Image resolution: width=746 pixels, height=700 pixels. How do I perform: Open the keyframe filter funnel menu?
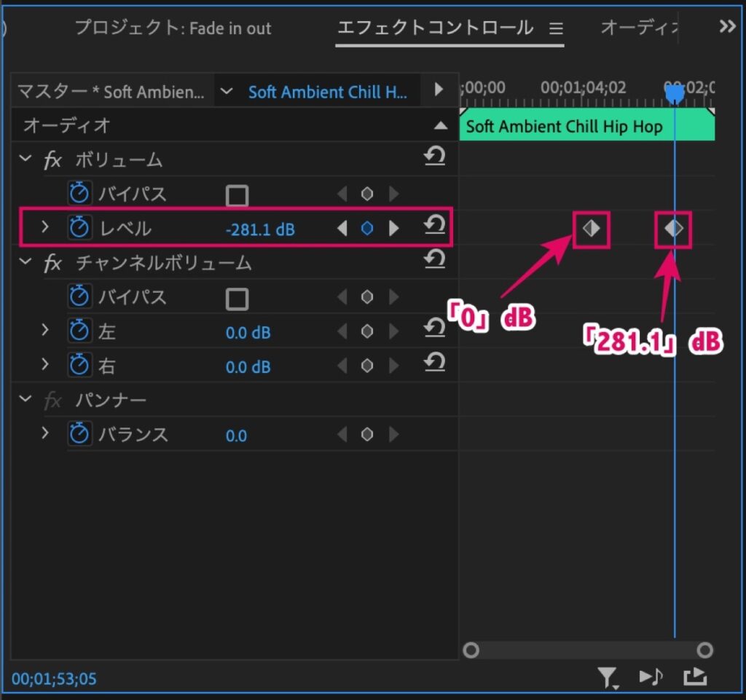click(608, 677)
